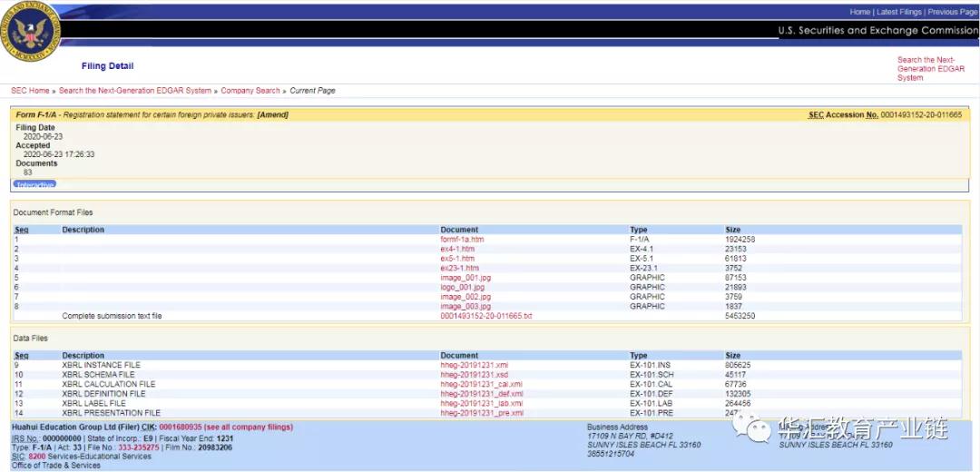The image size is (980, 472).
Task: Open hheg-20191231_def.xml definition file
Action: [x=482, y=394]
